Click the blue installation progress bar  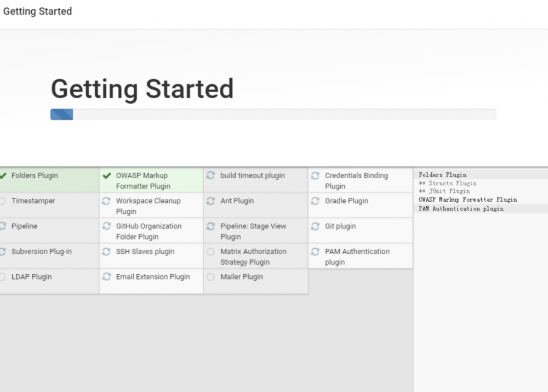click(x=61, y=114)
